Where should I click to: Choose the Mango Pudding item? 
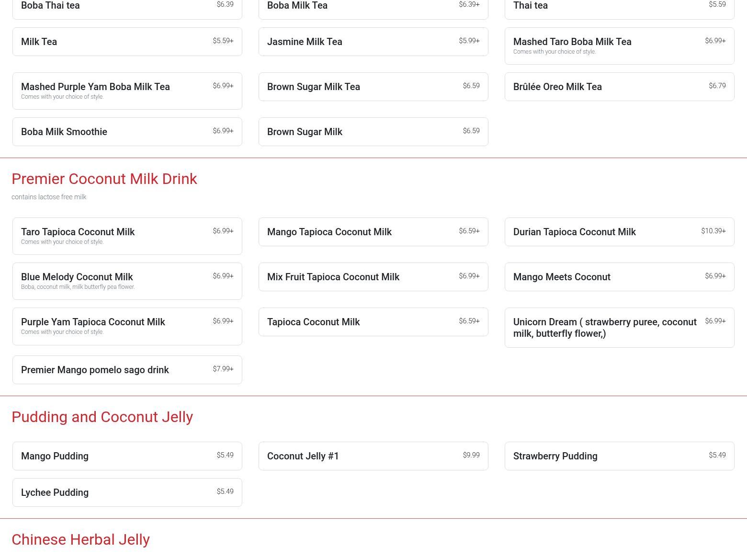point(127,456)
